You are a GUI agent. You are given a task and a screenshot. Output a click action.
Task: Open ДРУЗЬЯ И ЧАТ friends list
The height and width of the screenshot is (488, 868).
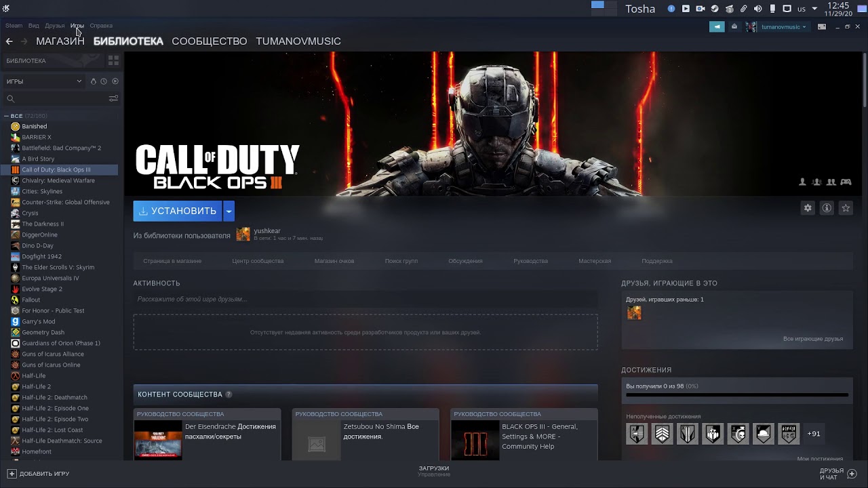[x=838, y=474]
